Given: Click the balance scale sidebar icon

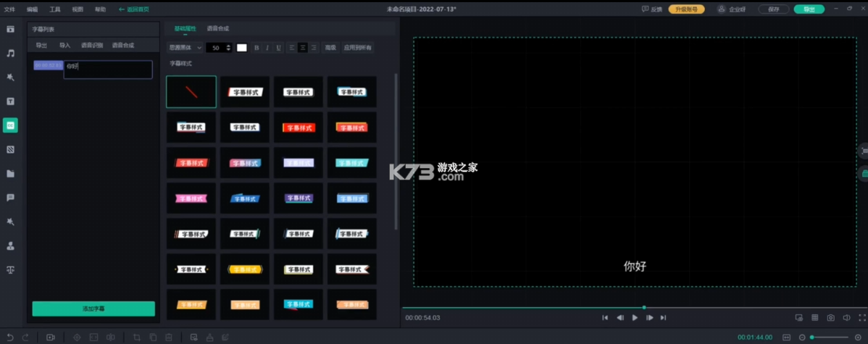Looking at the screenshot, I should (11, 270).
